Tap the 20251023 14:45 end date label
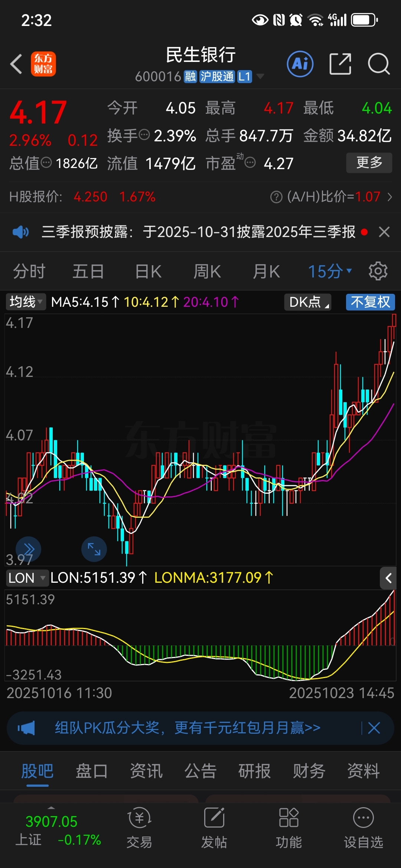This screenshot has height=868, width=401. 342,693
